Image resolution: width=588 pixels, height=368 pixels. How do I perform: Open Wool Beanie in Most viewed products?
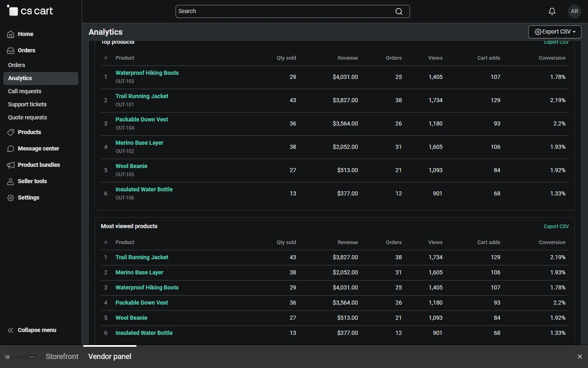point(131,318)
